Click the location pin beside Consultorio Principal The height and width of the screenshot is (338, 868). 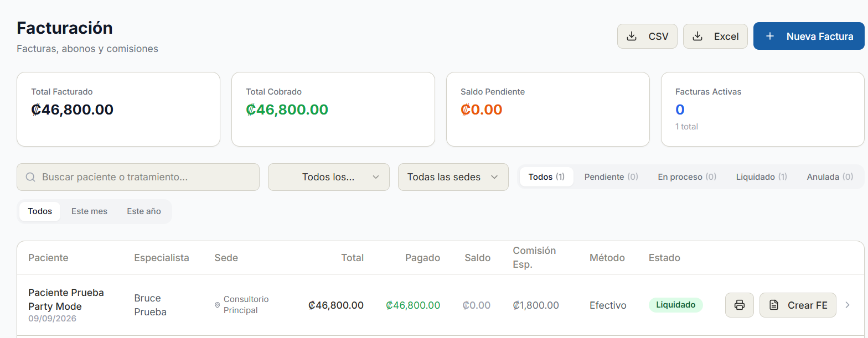pos(218,305)
